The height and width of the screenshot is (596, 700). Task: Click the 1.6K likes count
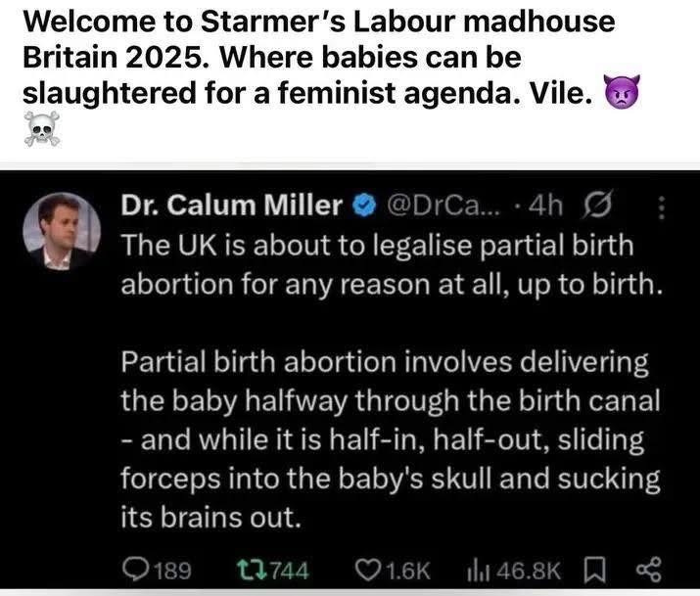pyautogui.click(x=408, y=571)
